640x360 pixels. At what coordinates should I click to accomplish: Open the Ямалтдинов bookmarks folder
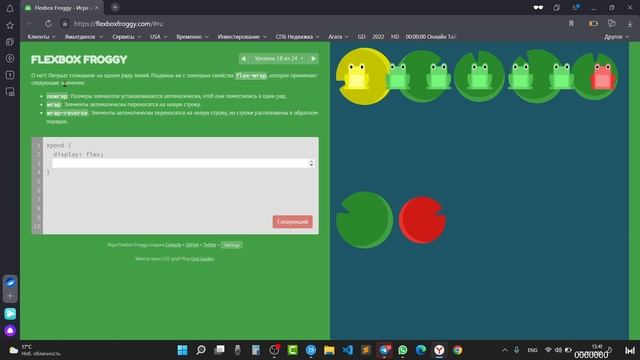point(84,37)
